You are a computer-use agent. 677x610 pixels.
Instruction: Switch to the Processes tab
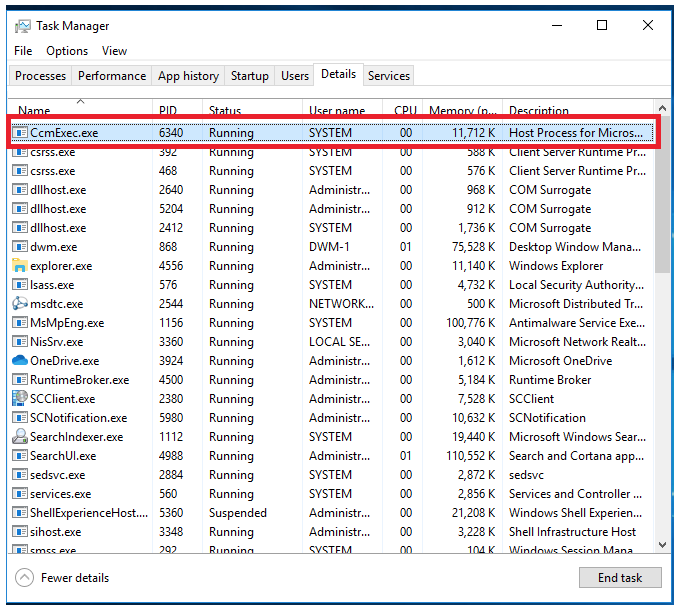(x=41, y=76)
